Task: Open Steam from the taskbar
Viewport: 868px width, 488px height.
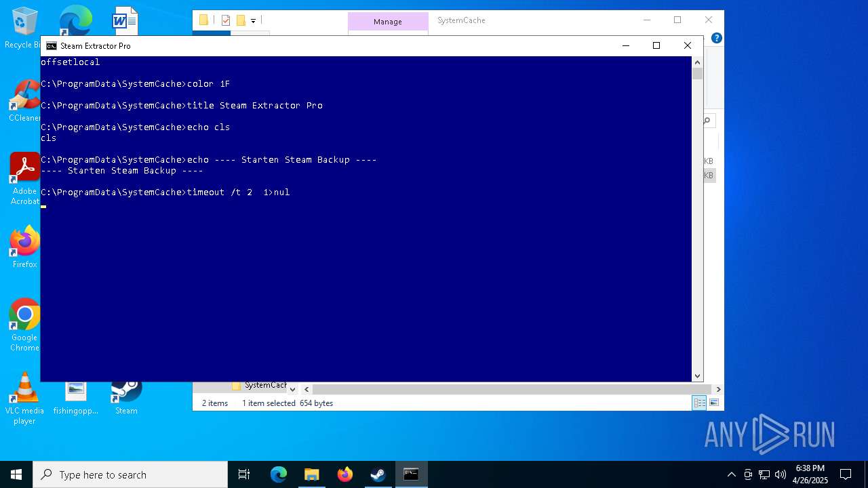Action: pos(378,474)
